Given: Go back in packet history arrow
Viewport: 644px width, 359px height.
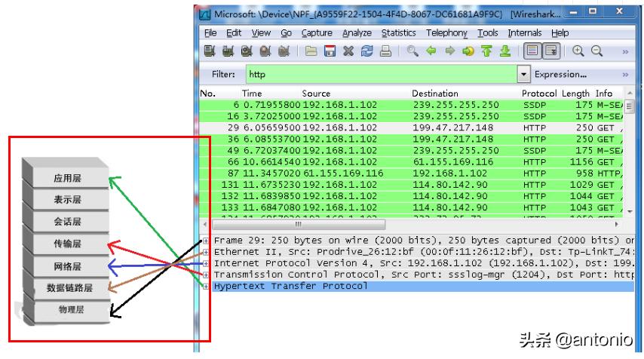Looking at the screenshot, I should tap(431, 51).
